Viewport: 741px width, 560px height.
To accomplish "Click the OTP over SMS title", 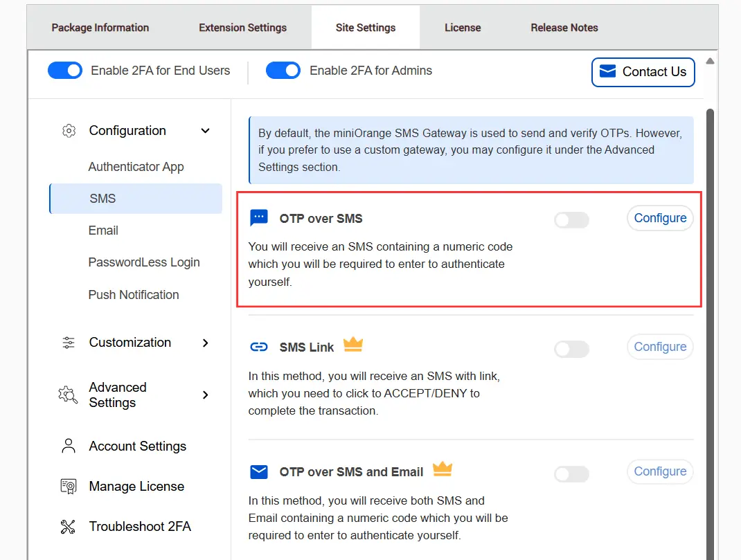I will pyautogui.click(x=321, y=219).
